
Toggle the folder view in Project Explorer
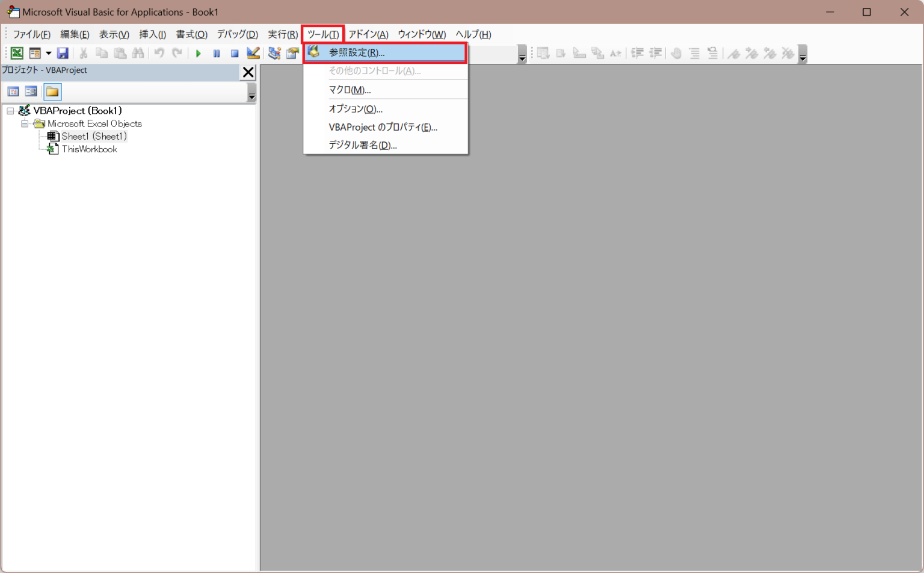[51, 91]
